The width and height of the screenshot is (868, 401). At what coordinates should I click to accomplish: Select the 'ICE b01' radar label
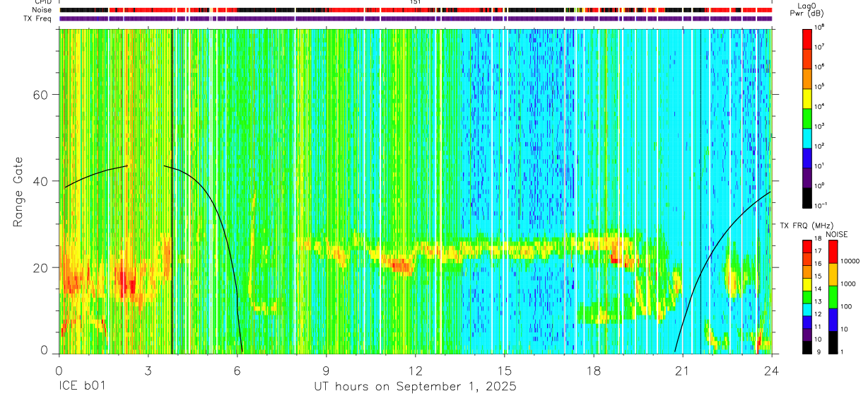click(82, 387)
